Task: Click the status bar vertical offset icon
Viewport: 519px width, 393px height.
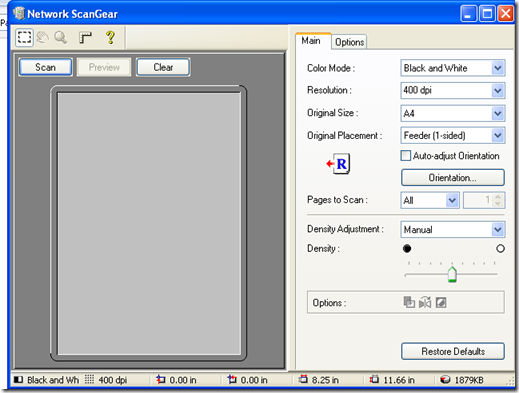Action: click(232, 379)
